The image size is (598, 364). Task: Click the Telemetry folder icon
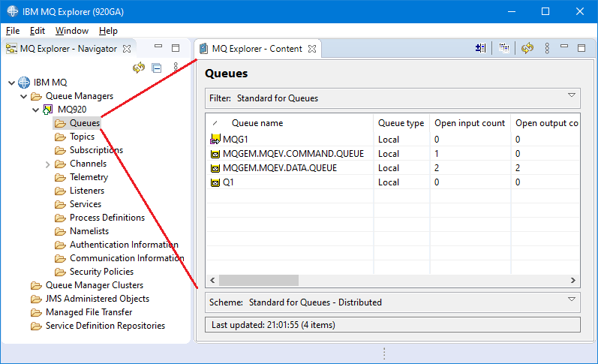click(x=60, y=177)
